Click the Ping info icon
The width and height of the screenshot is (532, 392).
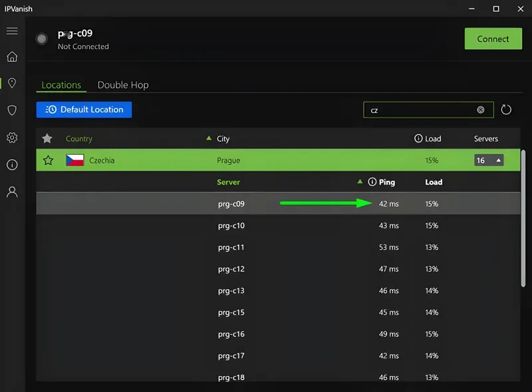tap(372, 182)
